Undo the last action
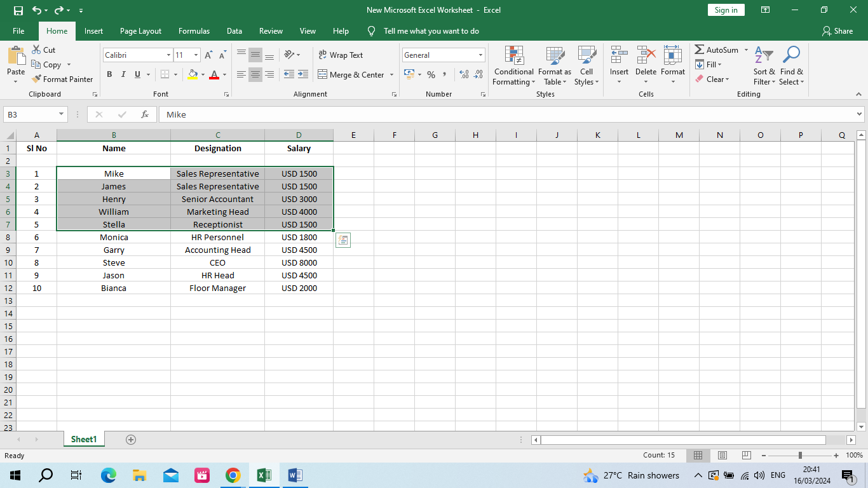The width and height of the screenshot is (868, 488). click(x=37, y=10)
